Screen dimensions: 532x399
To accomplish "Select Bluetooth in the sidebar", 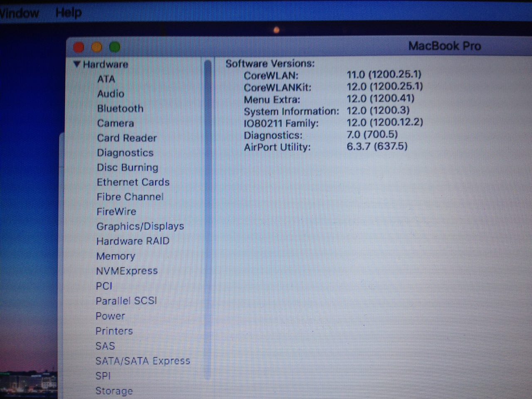I will [120, 108].
